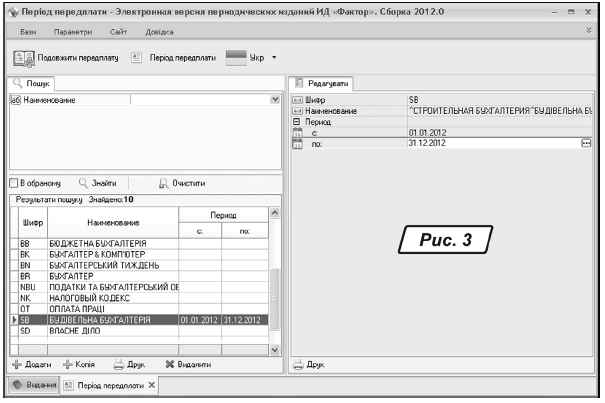Click the Наименование search input field

(x=200, y=100)
